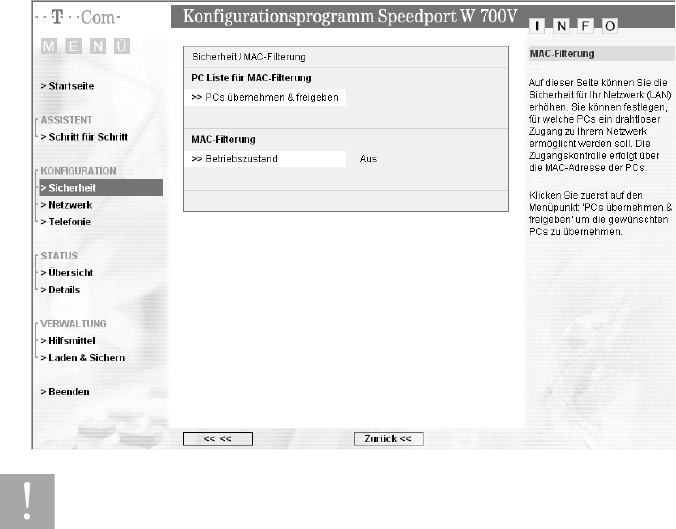Click Beenden to exit the configuration
The width and height of the screenshot is (676, 529).
(65, 392)
